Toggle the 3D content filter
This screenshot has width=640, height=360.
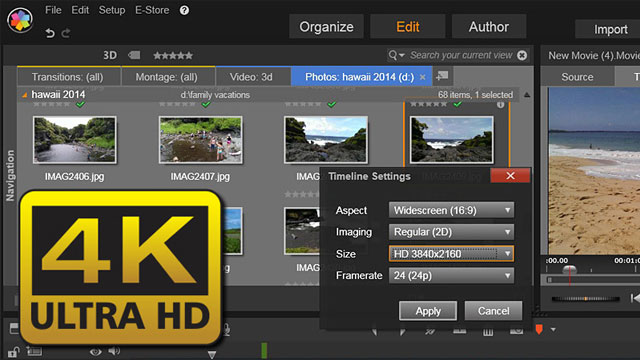pyautogui.click(x=110, y=55)
